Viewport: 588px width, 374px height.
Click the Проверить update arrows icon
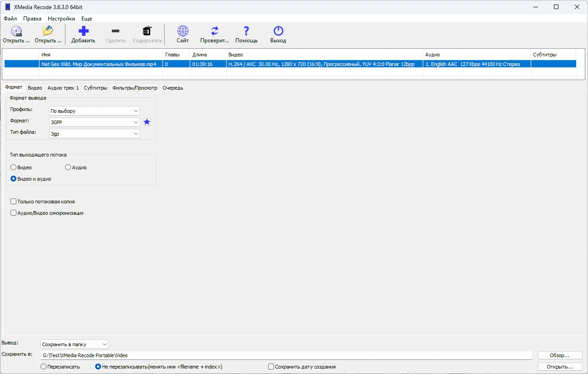(x=215, y=31)
